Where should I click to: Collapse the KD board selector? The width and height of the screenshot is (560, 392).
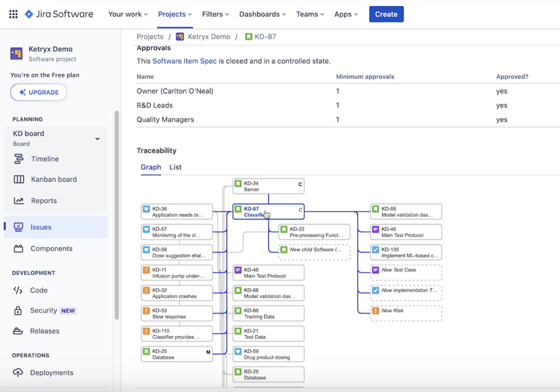pos(97,138)
